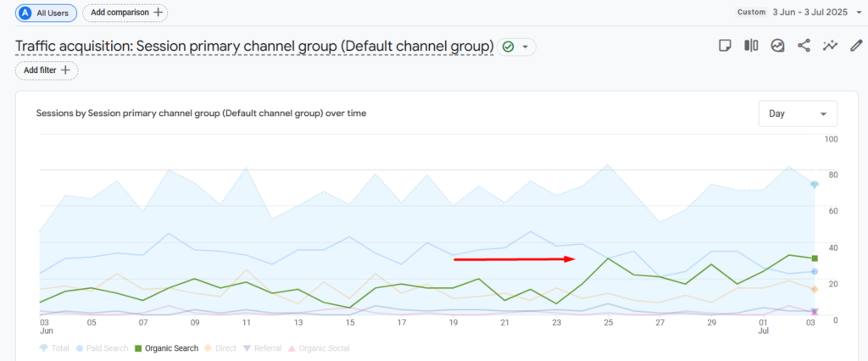This screenshot has height=361, width=868.
Task: Click the pencil customize report icon
Action: point(856,46)
